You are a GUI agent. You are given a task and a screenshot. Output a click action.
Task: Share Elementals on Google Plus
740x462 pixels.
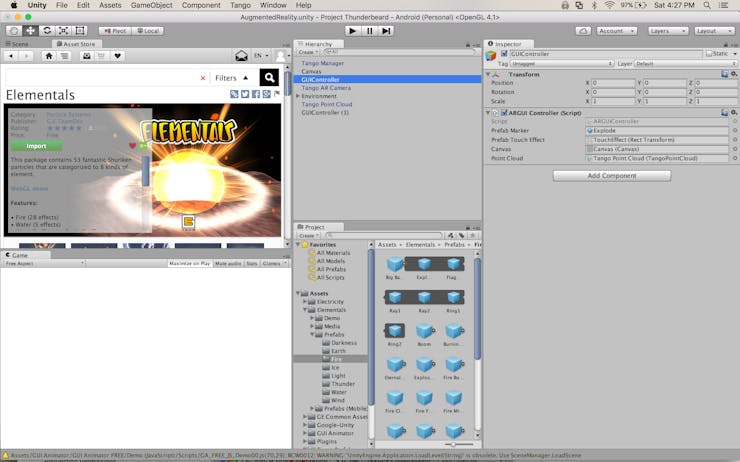267,94
